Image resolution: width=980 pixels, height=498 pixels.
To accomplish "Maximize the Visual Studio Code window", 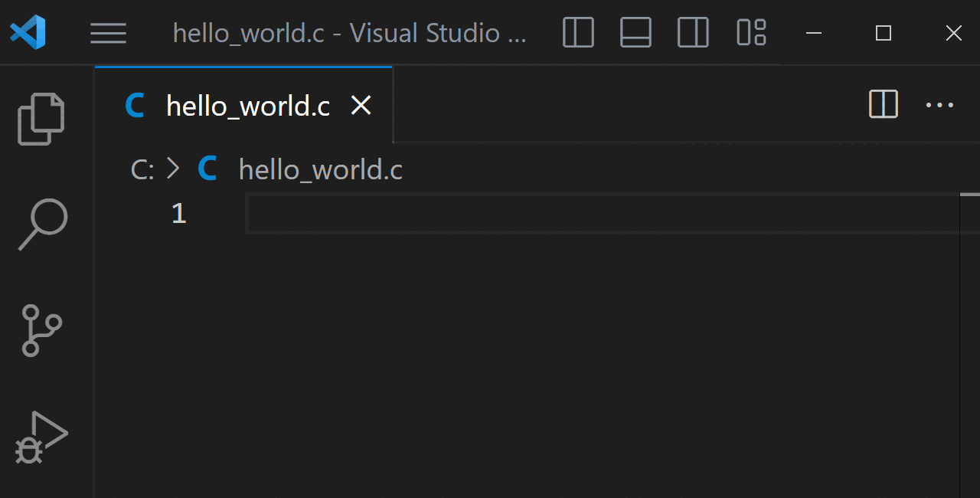I will tap(884, 33).
